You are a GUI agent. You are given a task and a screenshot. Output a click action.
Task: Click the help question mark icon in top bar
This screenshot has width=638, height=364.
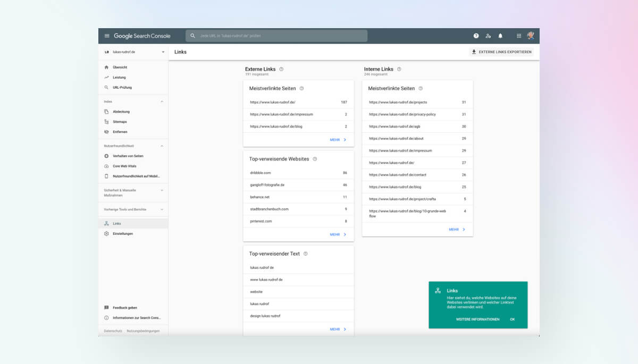click(x=475, y=36)
